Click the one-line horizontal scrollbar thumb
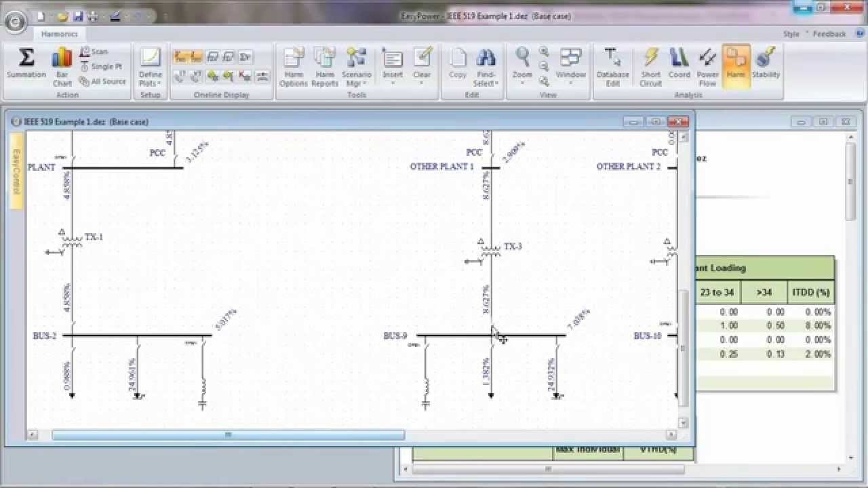Viewport: 868px width, 488px height. tap(228, 434)
